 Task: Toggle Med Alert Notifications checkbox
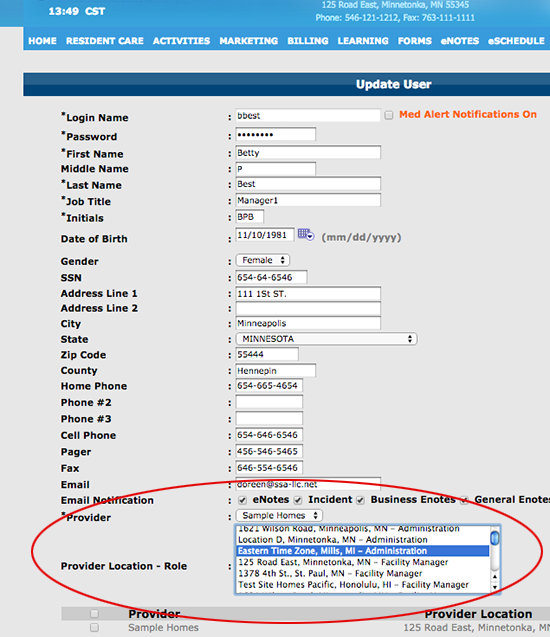[389, 115]
